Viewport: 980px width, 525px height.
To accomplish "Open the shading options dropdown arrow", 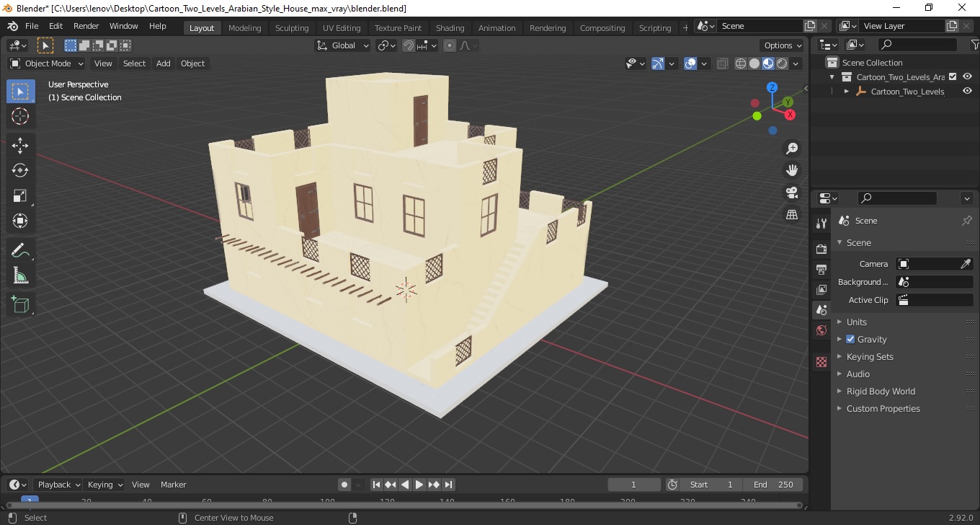I will point(796,63).
